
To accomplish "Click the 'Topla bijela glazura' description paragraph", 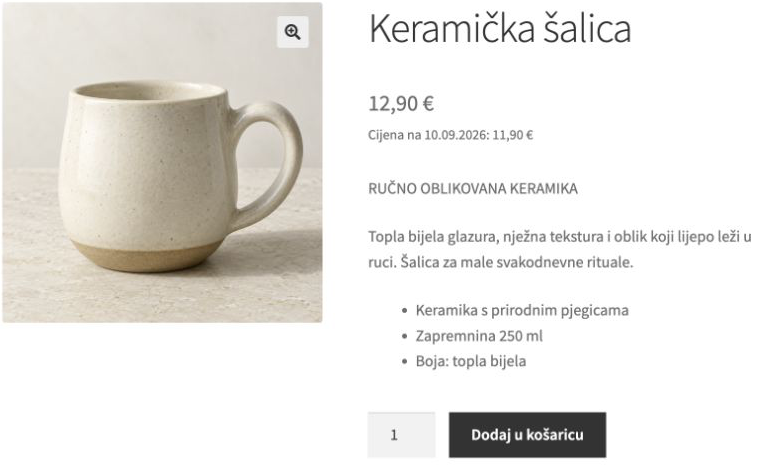I will 560,249.
